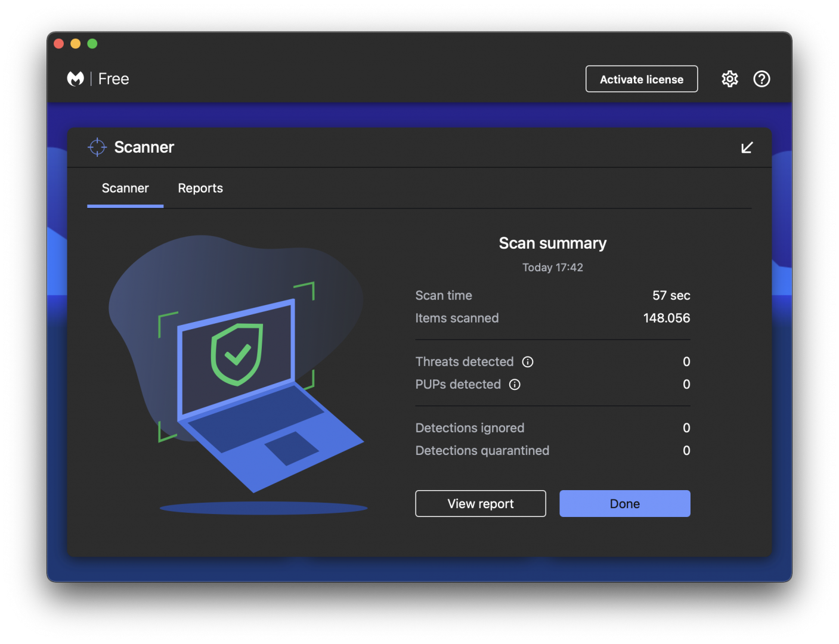The height and width of the screenshot is (644, 839).
Task: Click the Detections quarantined label
Action: (x=482, y=451)
